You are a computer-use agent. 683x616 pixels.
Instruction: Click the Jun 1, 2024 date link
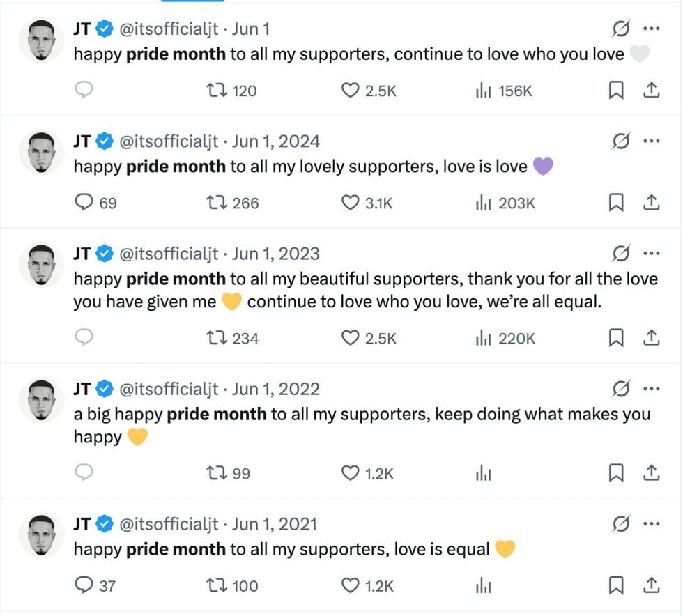pos(276,141)
